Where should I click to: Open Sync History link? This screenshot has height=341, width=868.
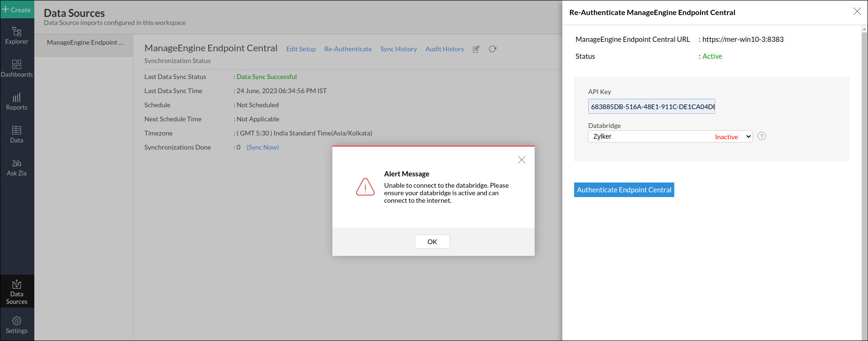(x=398, y=49)
